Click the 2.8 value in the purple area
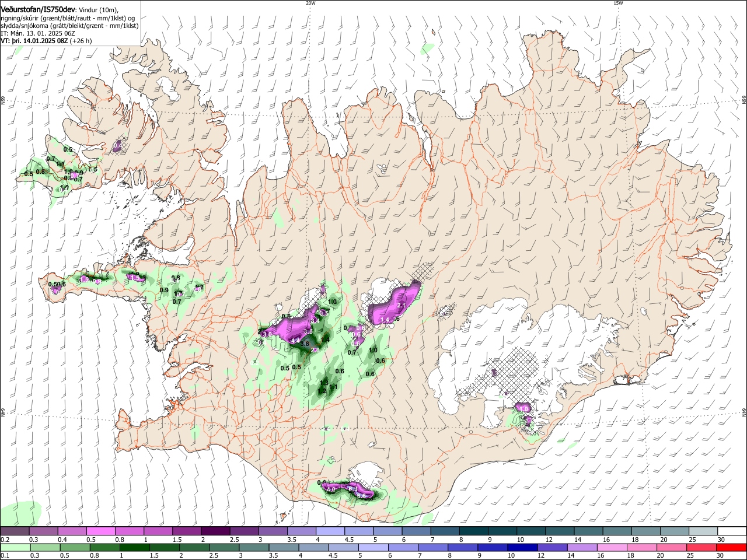747x560 pixels. [315, 350]
